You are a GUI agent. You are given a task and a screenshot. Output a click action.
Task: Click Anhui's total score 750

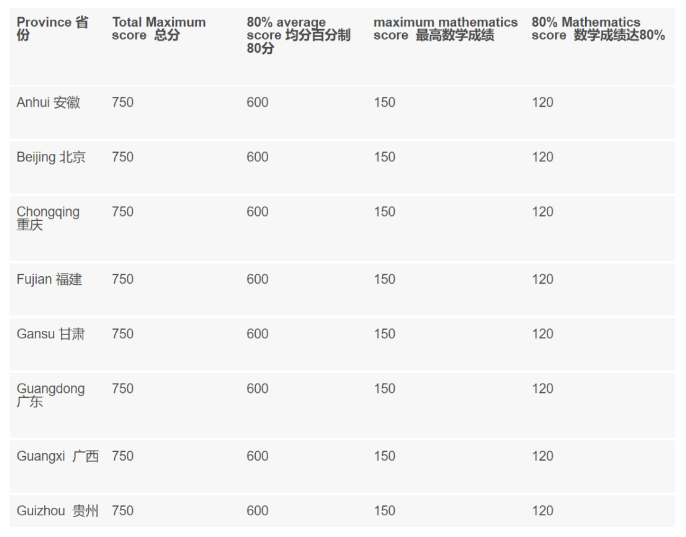click(122, 102)
